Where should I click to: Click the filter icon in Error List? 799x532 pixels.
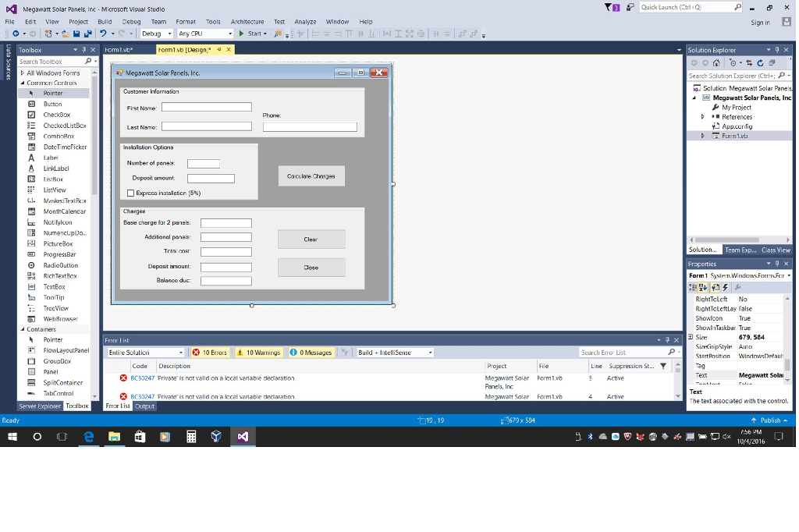click(x=344, y=353)
